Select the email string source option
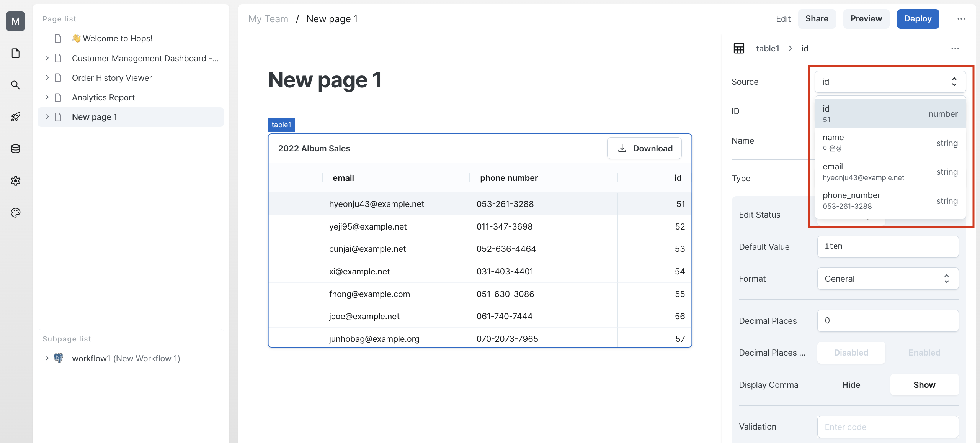Screen dimensions: 980x443 coord(890,172)
